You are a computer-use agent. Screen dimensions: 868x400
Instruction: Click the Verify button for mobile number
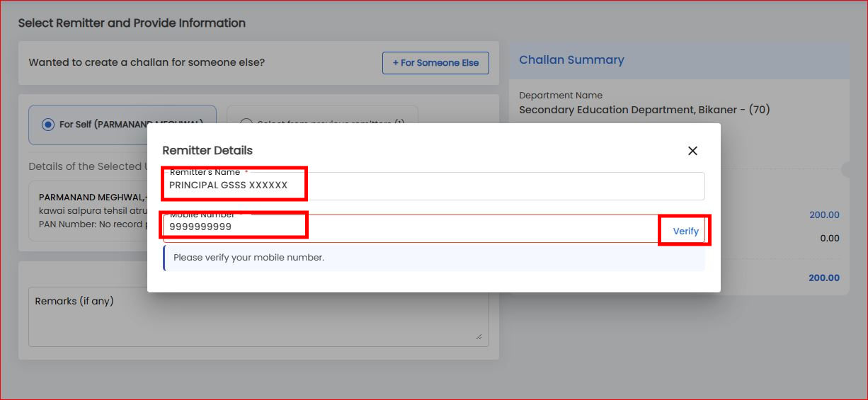(685, 232)
